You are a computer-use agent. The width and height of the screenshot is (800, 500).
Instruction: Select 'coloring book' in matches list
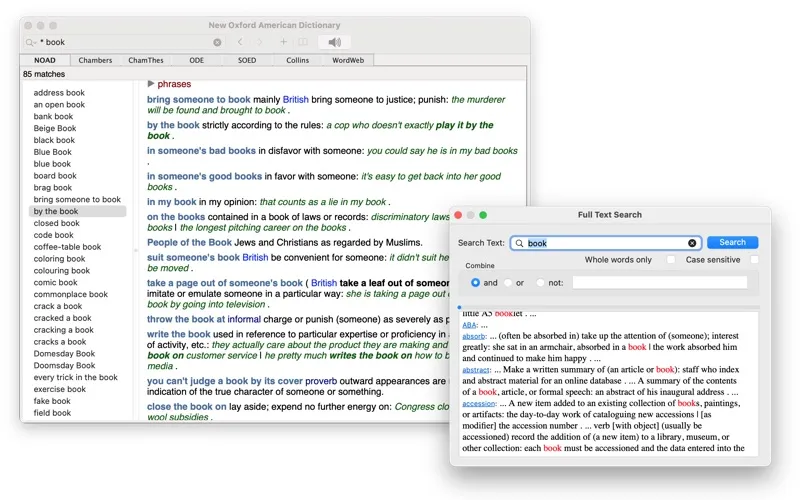[59, 259]
